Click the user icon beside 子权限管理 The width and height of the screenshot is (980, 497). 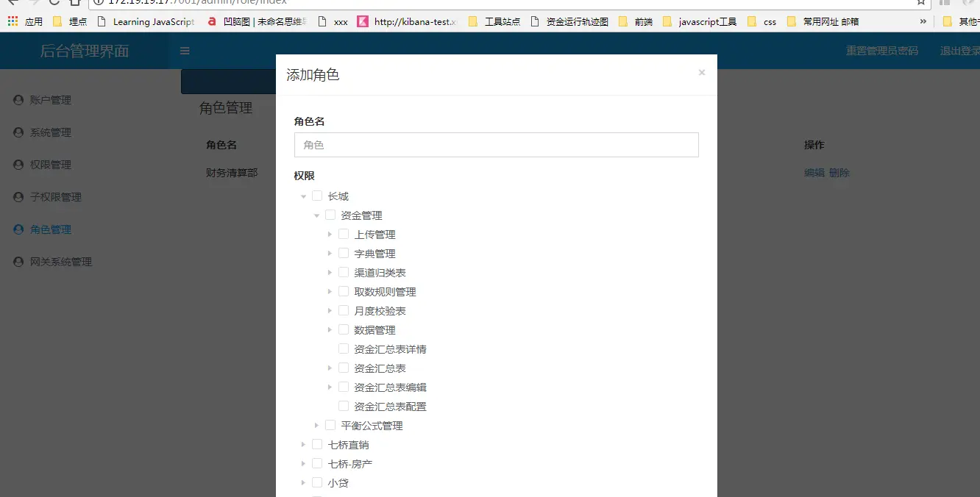click(18, 197)
